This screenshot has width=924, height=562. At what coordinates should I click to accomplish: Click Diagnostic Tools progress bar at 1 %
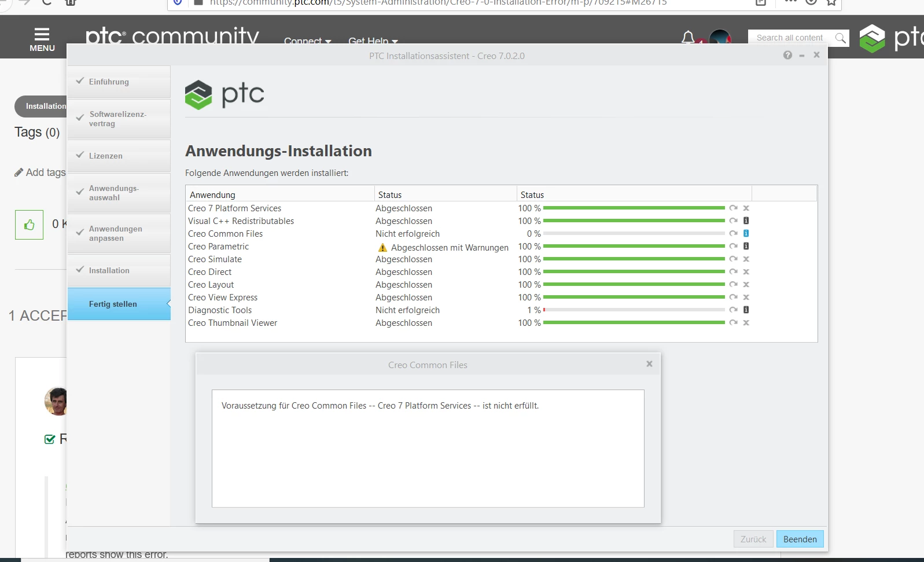click(634, 310)
